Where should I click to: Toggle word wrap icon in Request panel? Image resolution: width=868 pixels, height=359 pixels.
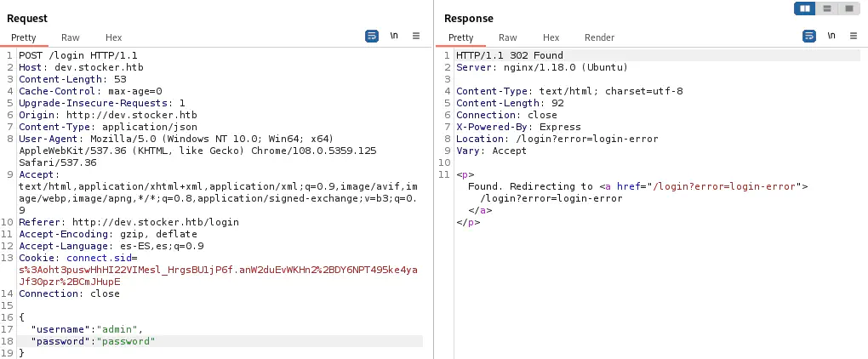pyautogui.click(x=372, y=37)
